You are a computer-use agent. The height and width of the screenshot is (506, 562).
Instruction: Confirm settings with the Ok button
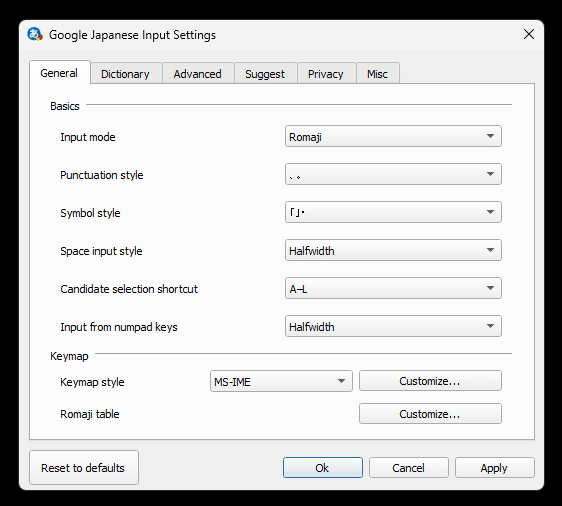[323, 467]
